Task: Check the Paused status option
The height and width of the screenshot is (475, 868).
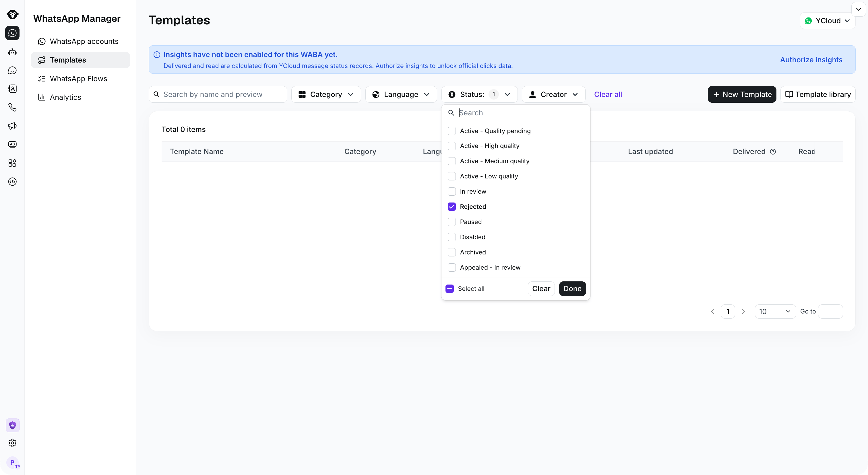Action: pyautogui.click(x=452, y=222)
